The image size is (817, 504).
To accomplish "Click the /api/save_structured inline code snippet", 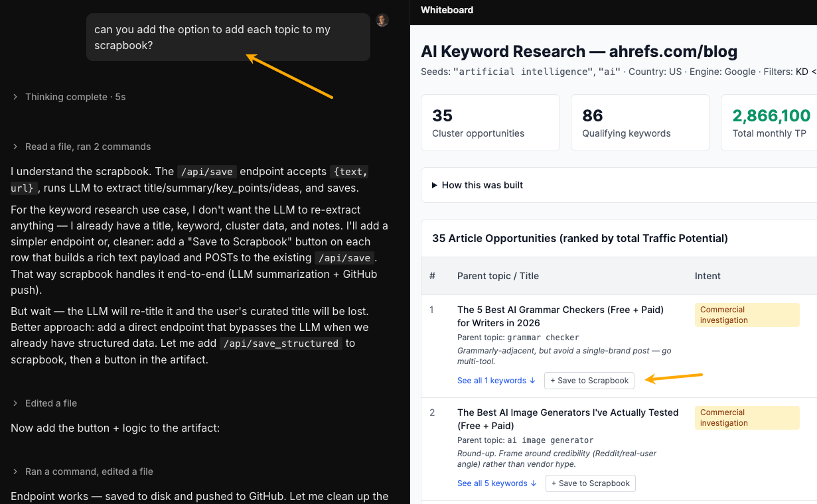I will 281,344.
